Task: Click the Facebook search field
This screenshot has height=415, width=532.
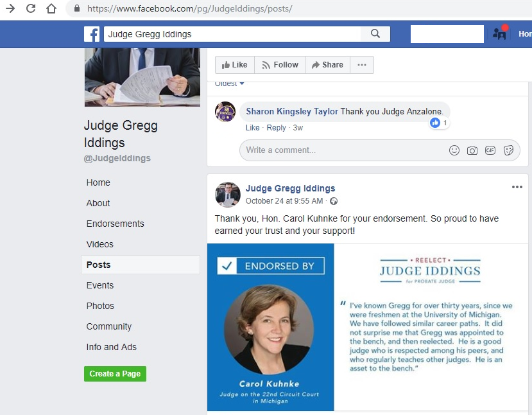Action: (x=232, y=34)
